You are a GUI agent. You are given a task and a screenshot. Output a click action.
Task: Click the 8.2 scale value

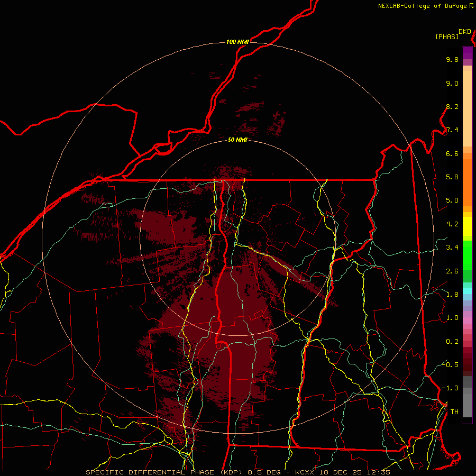(452, 107)
